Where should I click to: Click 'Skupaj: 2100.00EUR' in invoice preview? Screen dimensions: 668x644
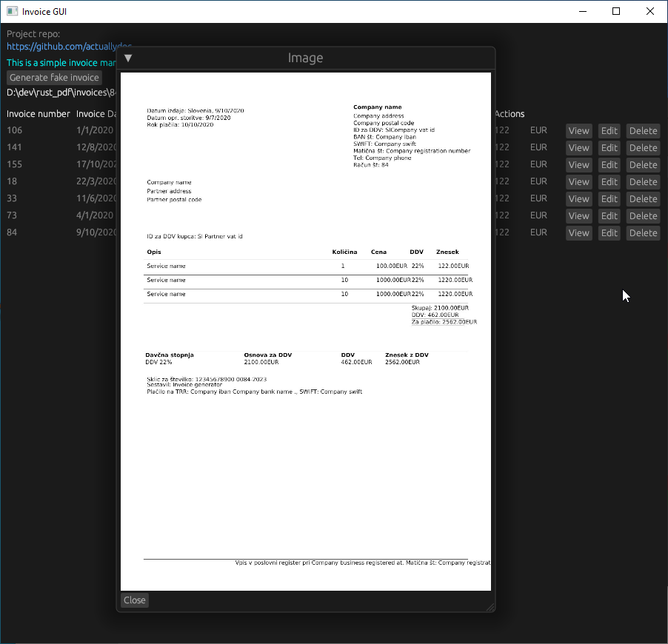(x=440, y=308)
